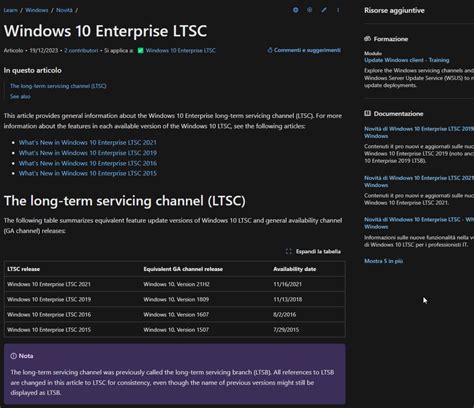The height and width of the screenshot is (408, 474).
Task: Click the Availability date column header
Action: [295, 269]
